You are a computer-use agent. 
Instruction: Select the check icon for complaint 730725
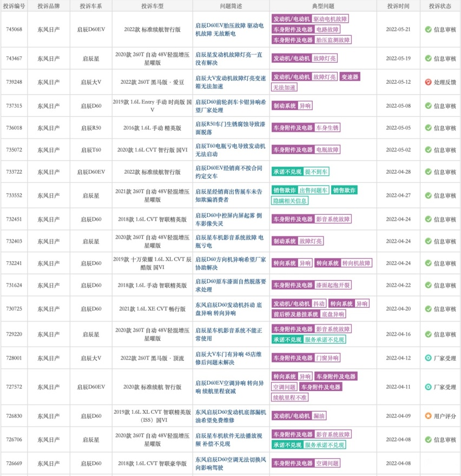tap(428, 309)
